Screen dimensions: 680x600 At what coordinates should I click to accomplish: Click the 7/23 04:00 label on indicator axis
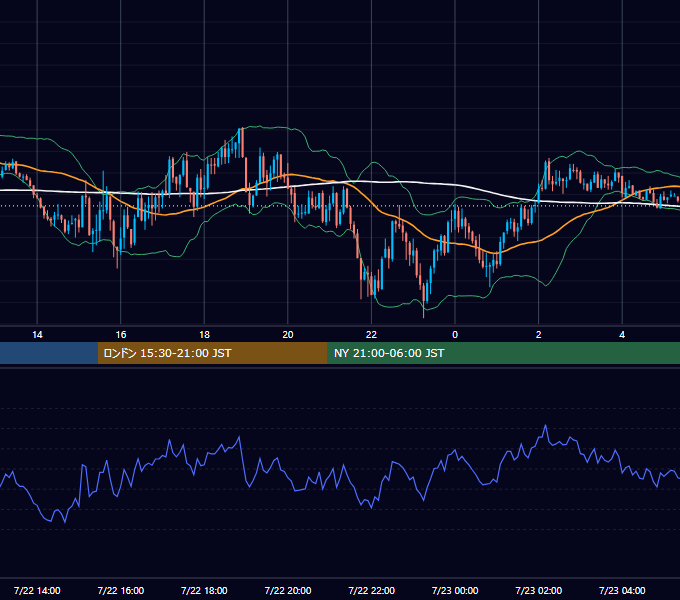622,590
